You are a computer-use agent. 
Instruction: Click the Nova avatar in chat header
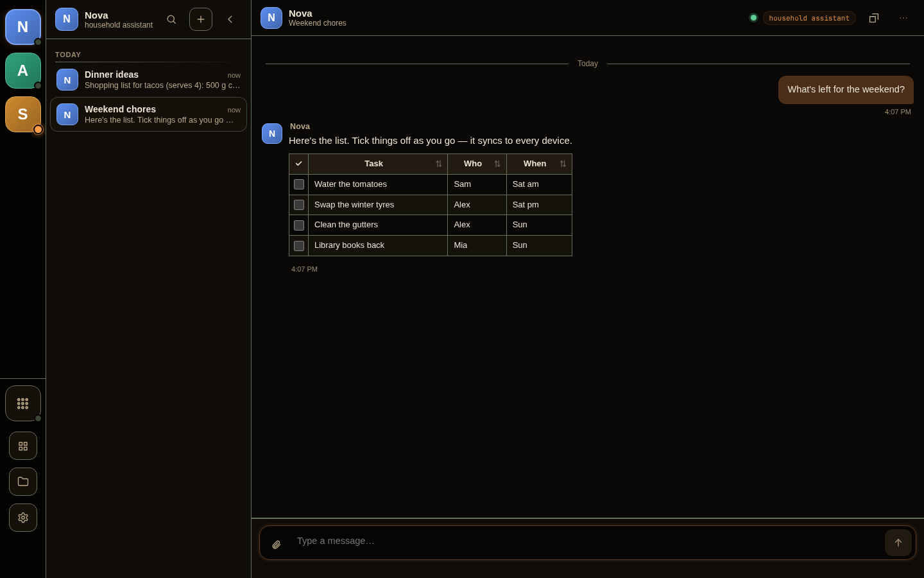click(x=271, y=18)
